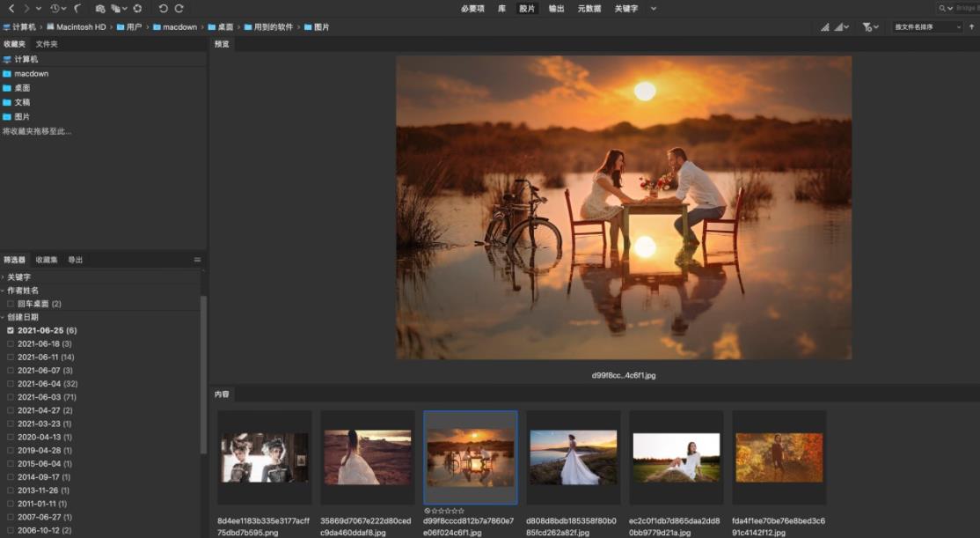Open the filter items dropdown in toolbar

tap(870, 27)
